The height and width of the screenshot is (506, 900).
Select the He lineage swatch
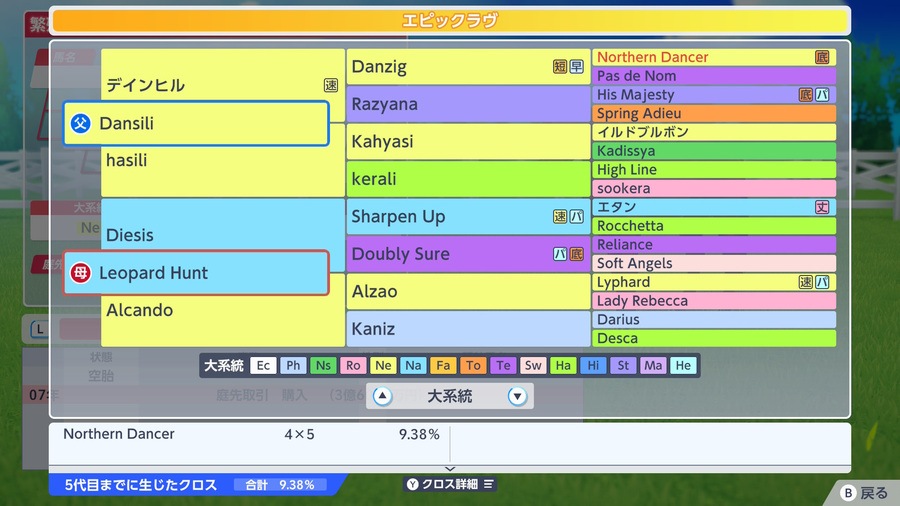tap(683, 365)
